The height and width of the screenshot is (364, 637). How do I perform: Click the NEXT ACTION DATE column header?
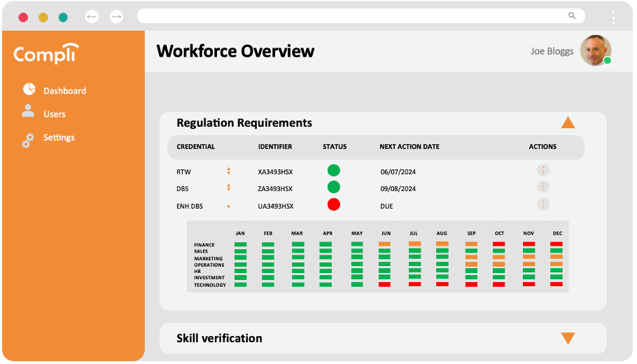409,147
